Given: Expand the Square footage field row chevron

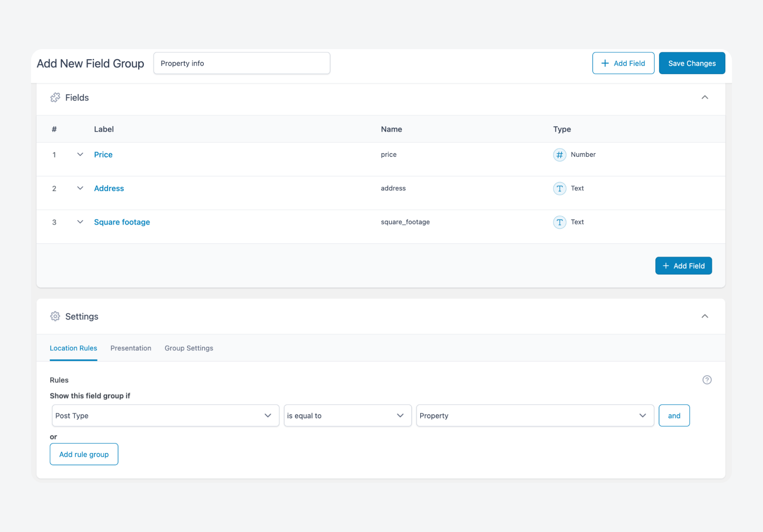Looking at the screenshot, I should click(x=80, y=222).
